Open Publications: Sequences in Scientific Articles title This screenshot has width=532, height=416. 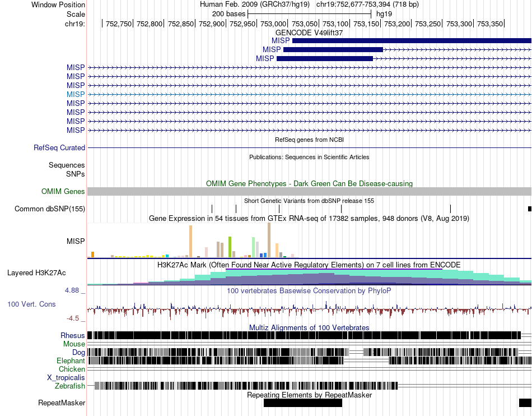click(309, 157)
